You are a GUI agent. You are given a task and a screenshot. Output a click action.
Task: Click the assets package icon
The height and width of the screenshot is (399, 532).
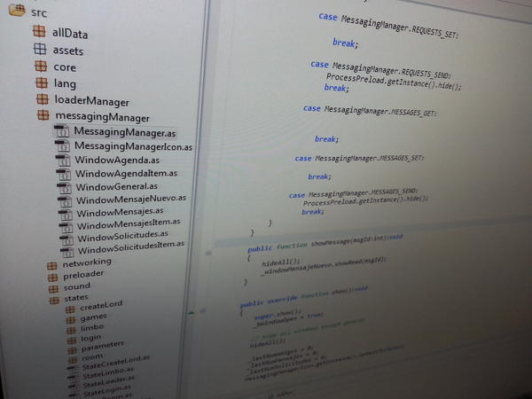(x=40, y=49)
